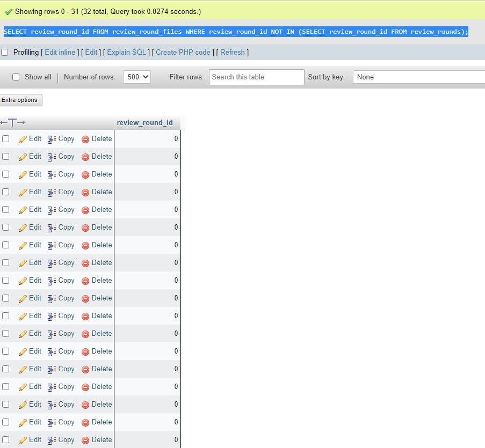Click the Edit link next to Edit inline

click(91, 52)
